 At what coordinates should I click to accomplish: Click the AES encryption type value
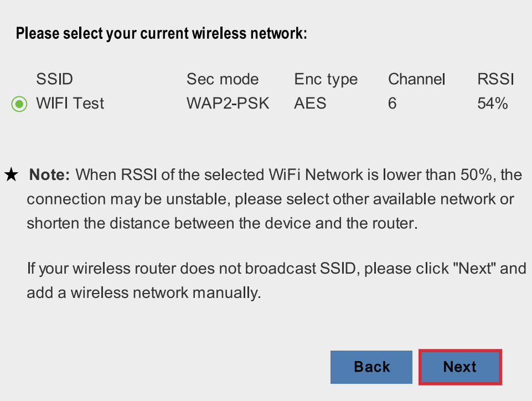pyautogui.click(x=310, y=103)
